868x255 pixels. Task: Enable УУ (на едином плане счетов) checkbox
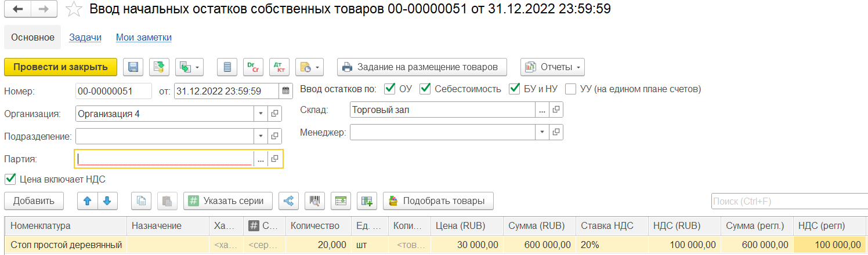[x=571, y=89]
